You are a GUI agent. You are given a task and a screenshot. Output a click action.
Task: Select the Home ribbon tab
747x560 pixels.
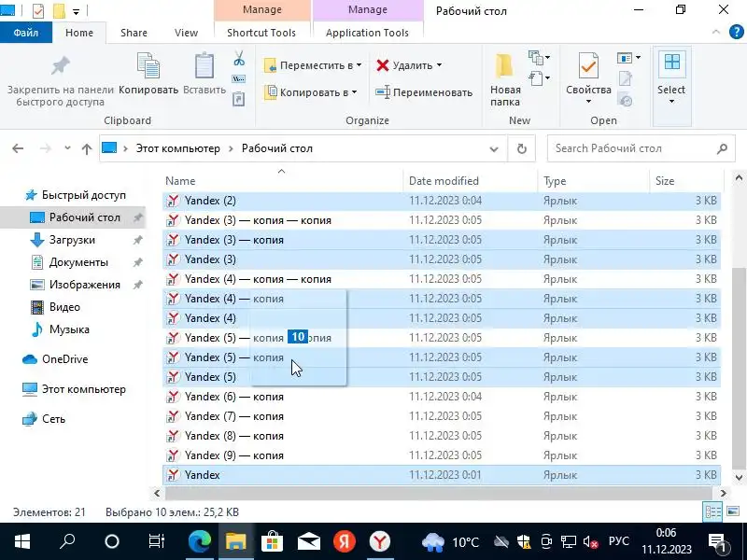79,33
